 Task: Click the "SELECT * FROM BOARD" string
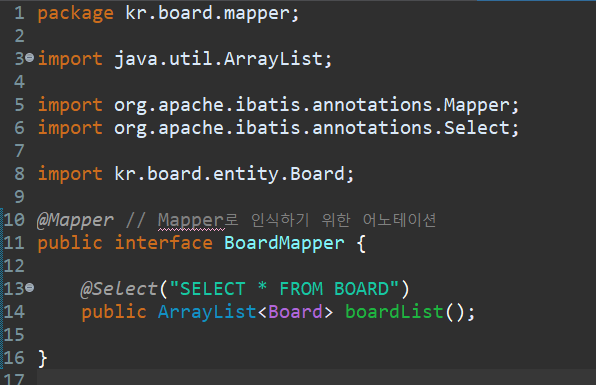pos(284,289)
